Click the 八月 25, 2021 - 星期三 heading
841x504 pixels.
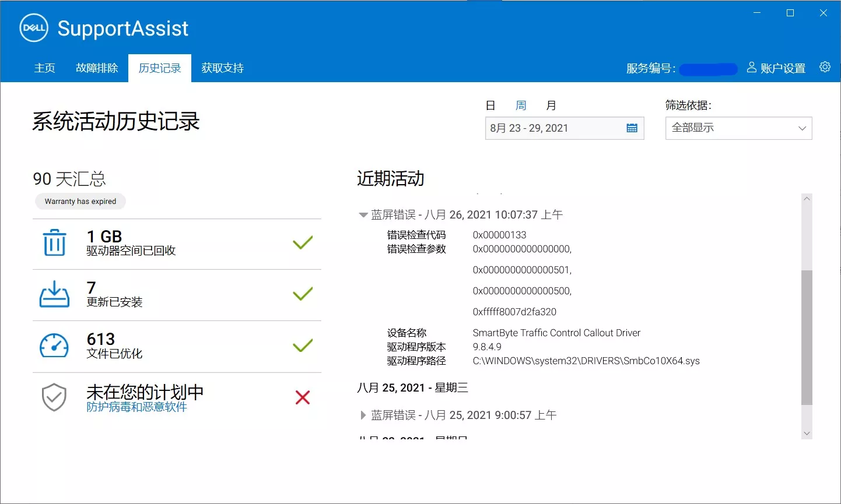412,387
